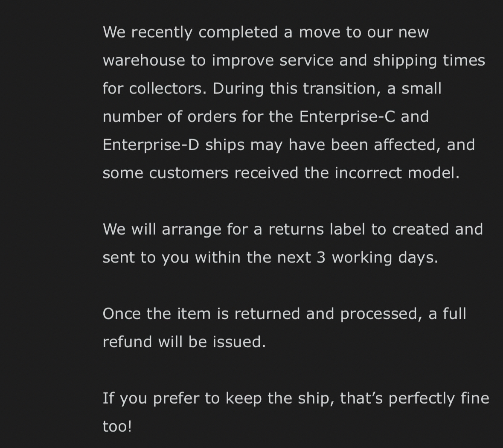Screen dimensions: 503x448
Task: Click the word "warehouse" in the first paragraph
Action: click(x=144, y=60)
